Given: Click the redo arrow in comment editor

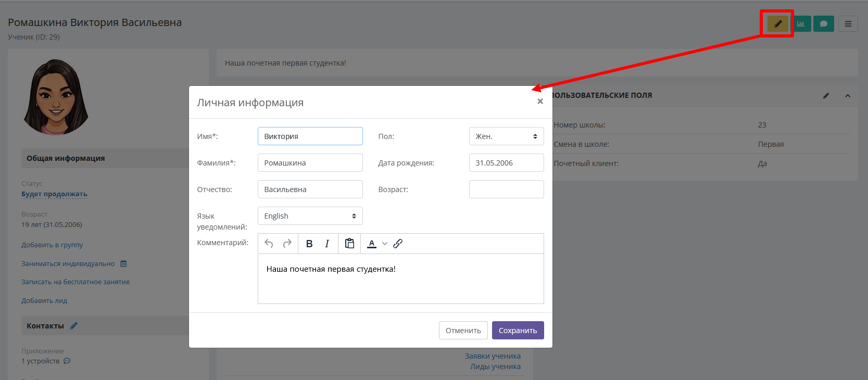Looking at the screenshot, I should click(x=287, y=244).
